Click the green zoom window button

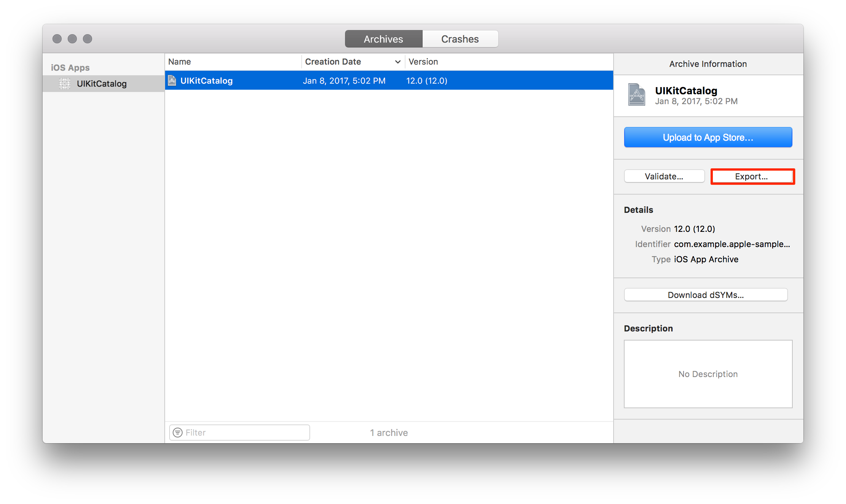coord(87,39)
